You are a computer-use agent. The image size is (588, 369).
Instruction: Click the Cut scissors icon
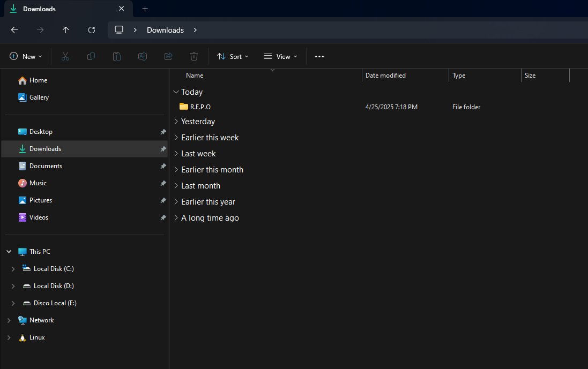(x=65, y=56)
